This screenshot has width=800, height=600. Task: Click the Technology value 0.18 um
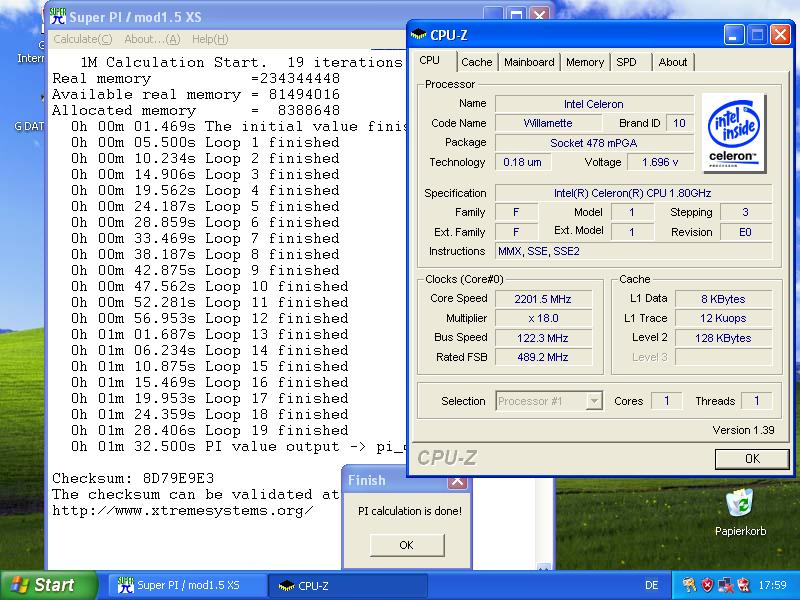[522, 162]
